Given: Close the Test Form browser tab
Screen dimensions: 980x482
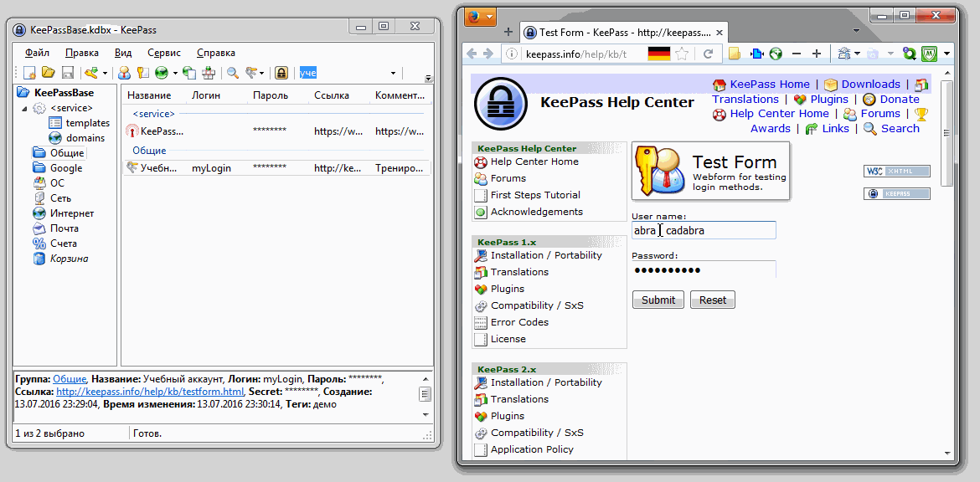Looking at the screenshot, I should tap(720, 33).
